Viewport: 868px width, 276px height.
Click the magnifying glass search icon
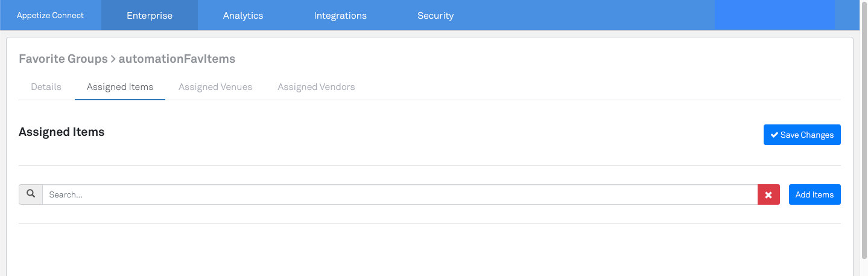(x=31, y=194)
